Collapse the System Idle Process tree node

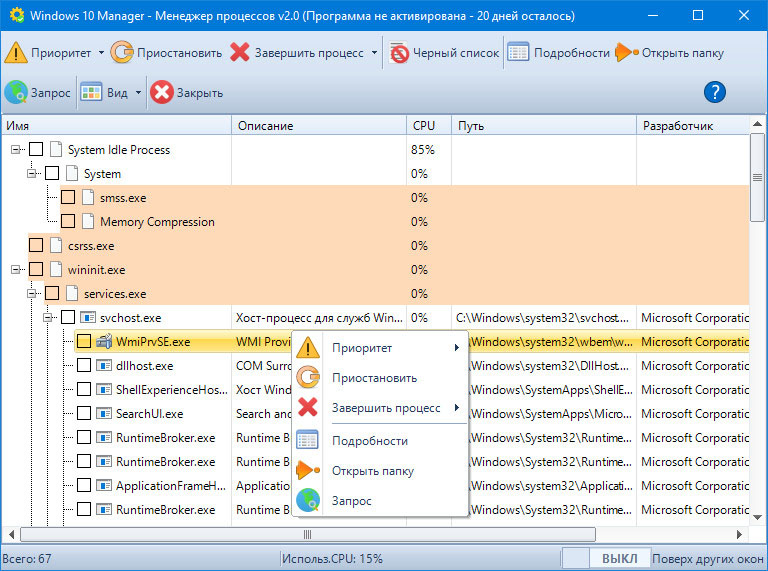pyautogui.click(x=16, y=149)
